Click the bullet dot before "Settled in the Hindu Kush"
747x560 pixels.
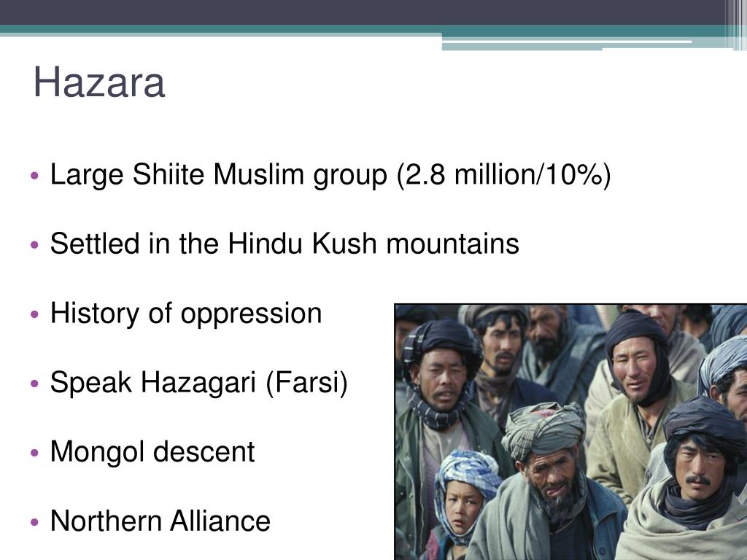coord(36,246)
